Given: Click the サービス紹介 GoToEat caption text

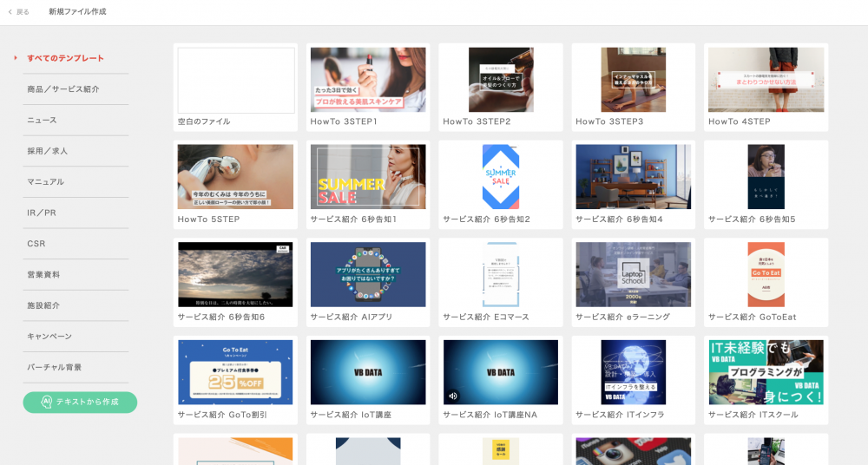Looking at the screenshot, I should [x=753, y=318].
